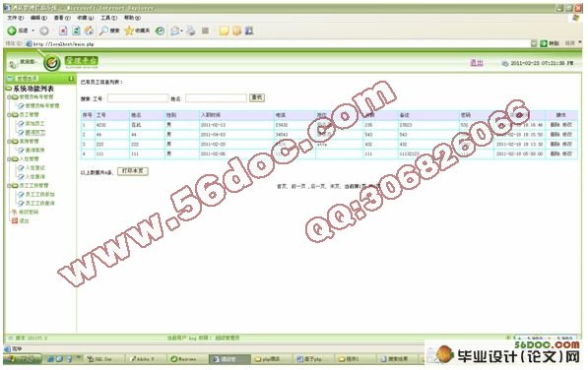Click the clock icon beside the date time
This screenshot has height=370, width=588.
pyautogui.click(x=504, y=64)
